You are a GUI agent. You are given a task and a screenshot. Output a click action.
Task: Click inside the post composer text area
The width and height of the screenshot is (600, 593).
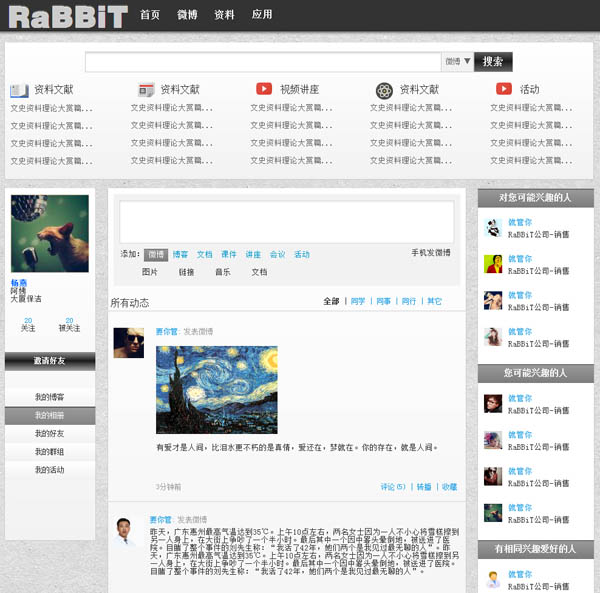click(287, 222)
